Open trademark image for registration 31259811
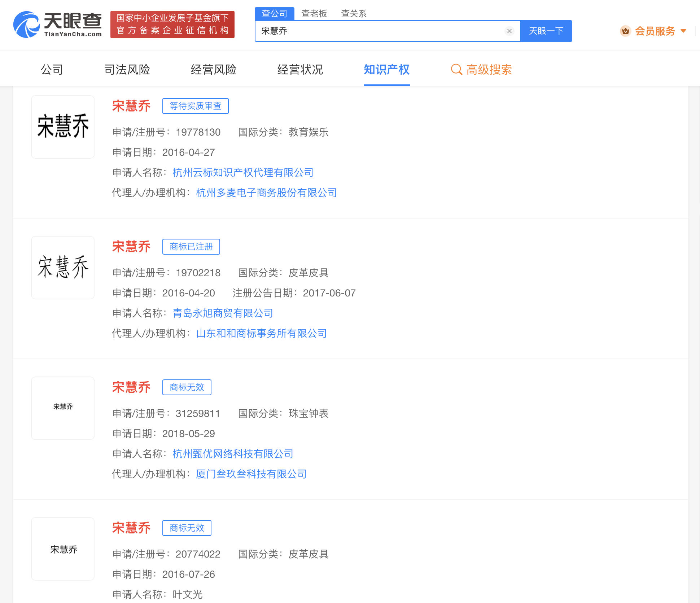The height and width of the screenshot is (603, 700). point(63,408)
